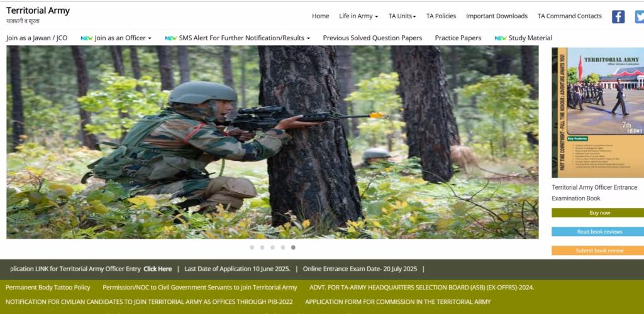Screen dimensions: 644x314
Task: Select the second carousel slide dot
Action: point(262,247)
